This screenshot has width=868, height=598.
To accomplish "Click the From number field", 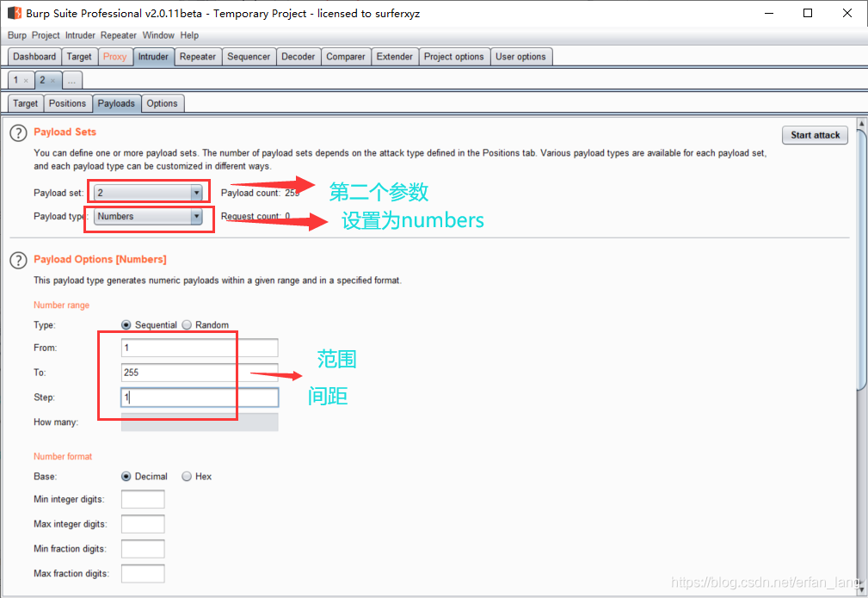I will click(200, 348).
